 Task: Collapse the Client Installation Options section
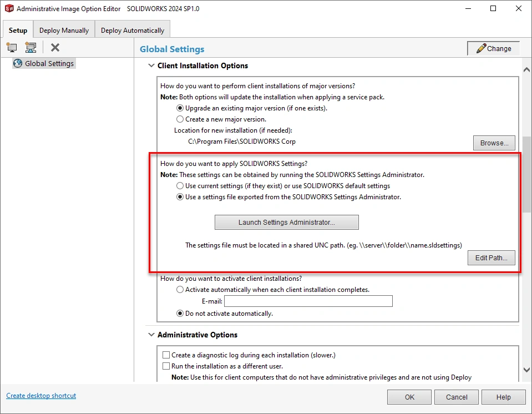(151, 66)
